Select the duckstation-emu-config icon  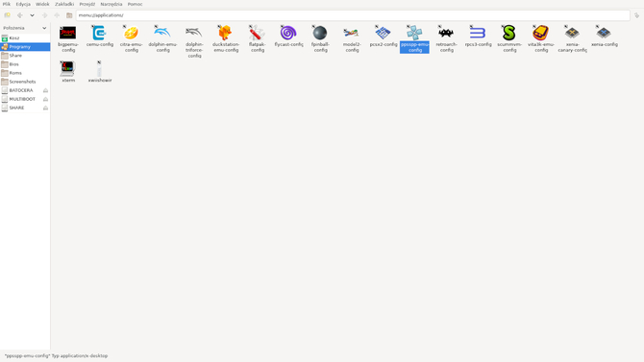click(x=226, y=33)
